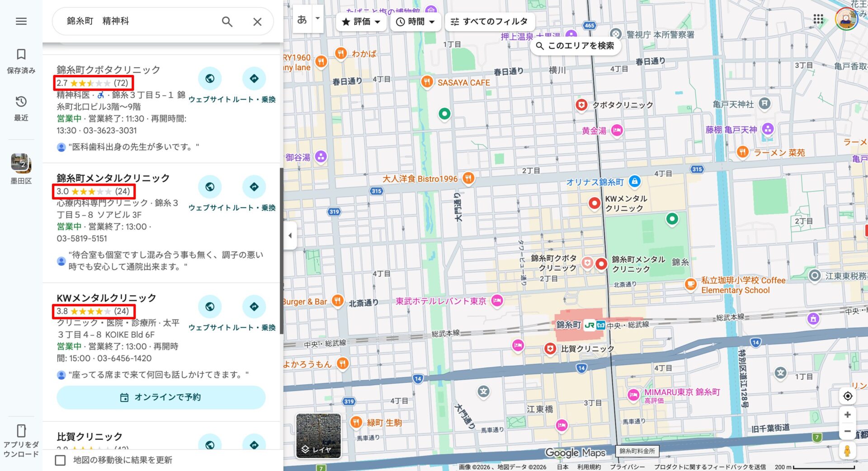Click オリナス錦糸町 shopping marker
The width and height of the screenshot is (868, 471).
[x=635, y=181]
